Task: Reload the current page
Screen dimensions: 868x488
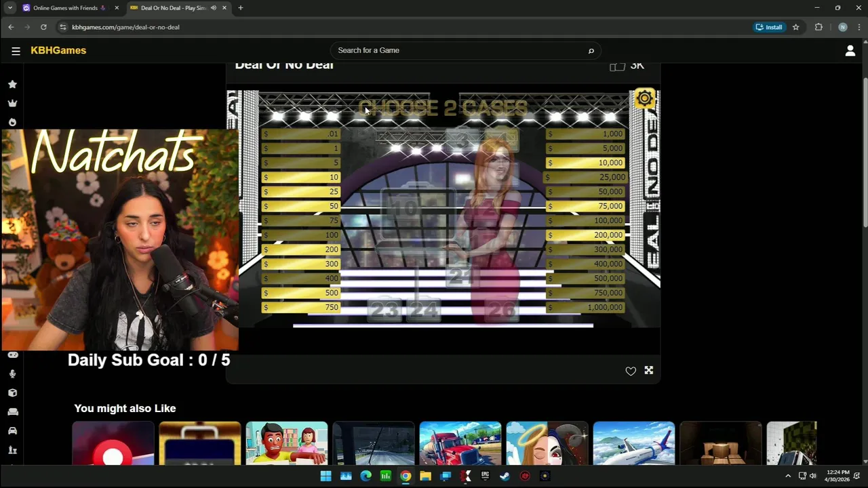Action: click(43, 27)
